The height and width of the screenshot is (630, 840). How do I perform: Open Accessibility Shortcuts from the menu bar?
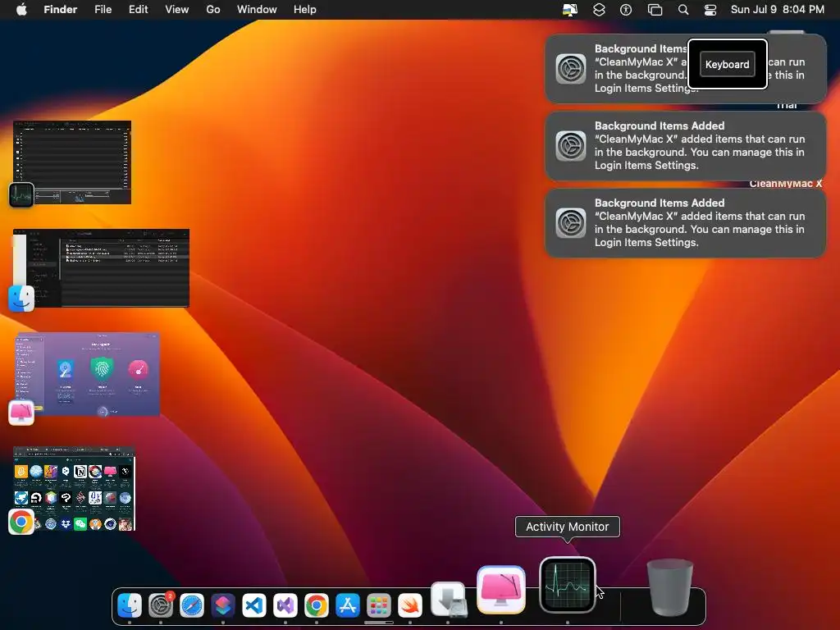point(626,10)
